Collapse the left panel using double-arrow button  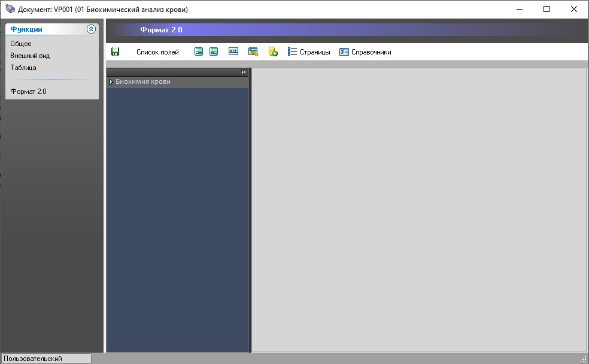click(244, 72)
